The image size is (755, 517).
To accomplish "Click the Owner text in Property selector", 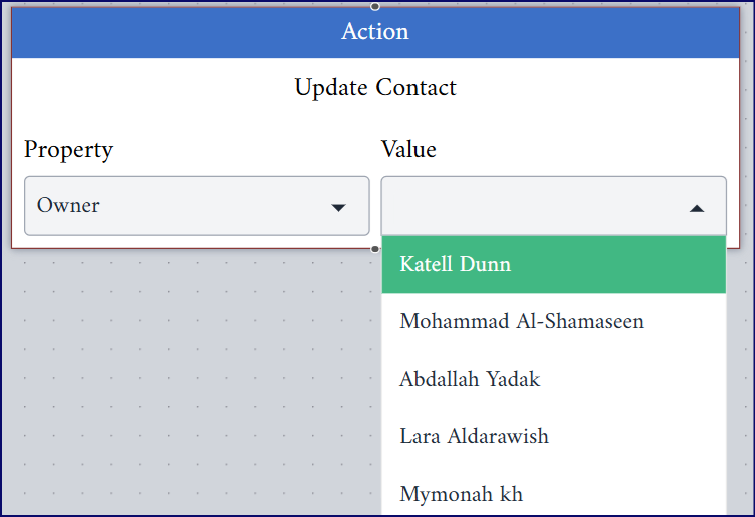I will [x=68, y=206].
